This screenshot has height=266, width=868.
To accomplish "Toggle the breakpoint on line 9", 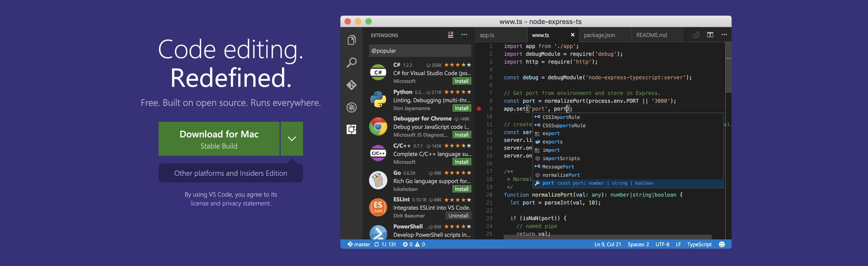I will pos(479,109).
